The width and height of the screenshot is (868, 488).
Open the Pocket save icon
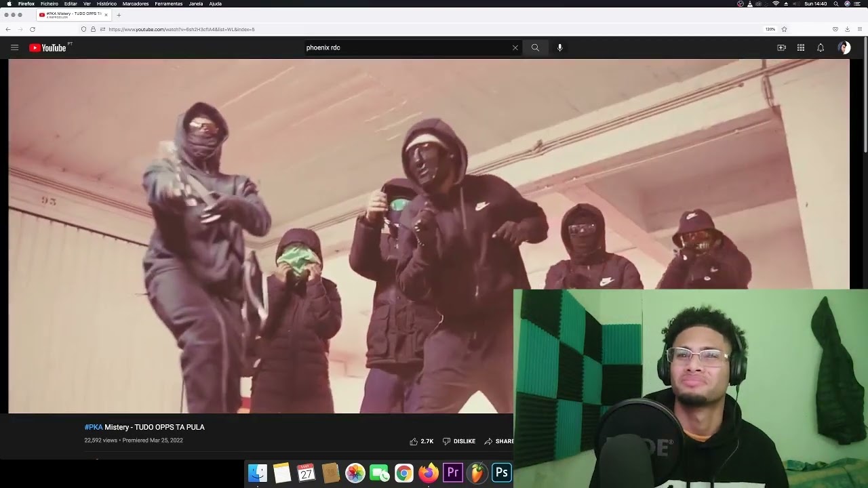pos(835,29)
